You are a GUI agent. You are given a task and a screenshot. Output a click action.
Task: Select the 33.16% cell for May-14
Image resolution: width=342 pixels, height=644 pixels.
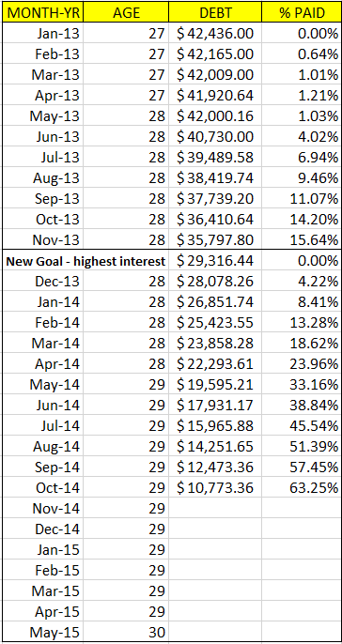(x=302, y=385)
